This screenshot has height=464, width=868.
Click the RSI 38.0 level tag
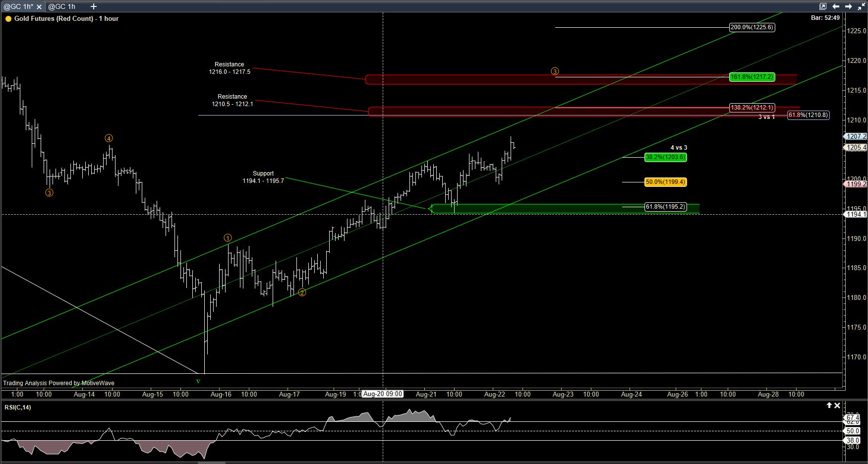[853, 440]
